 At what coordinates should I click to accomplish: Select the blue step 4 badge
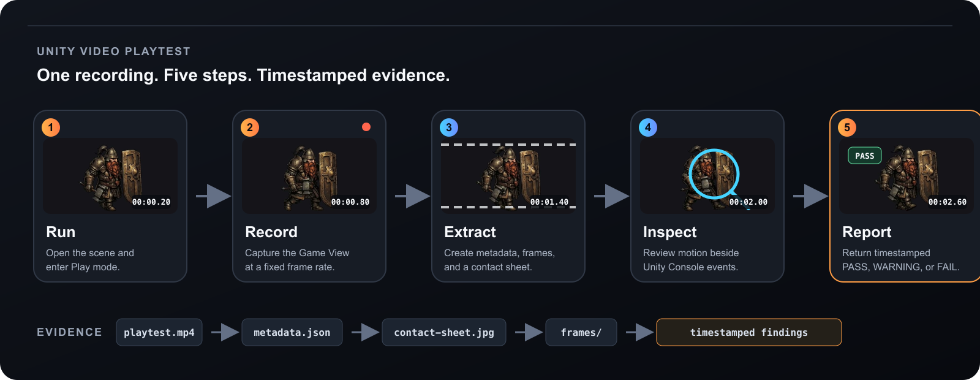pyautogui.click(x=648, y=127)
